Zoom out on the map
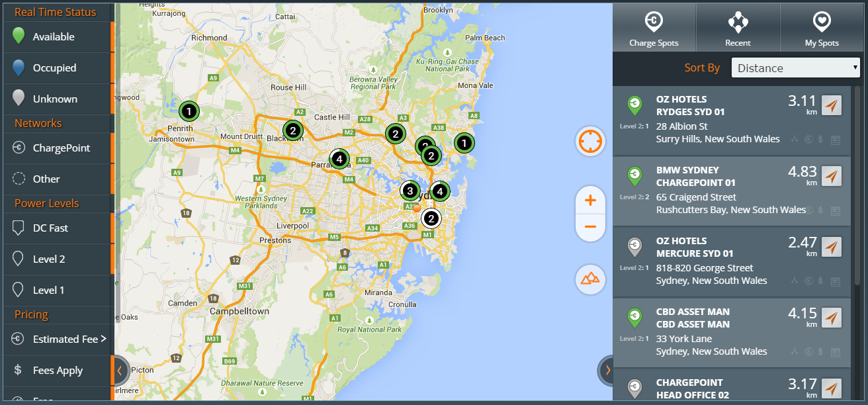Image resolution: width=868 pixels, height=405 pixels. [x=590, y=227]
